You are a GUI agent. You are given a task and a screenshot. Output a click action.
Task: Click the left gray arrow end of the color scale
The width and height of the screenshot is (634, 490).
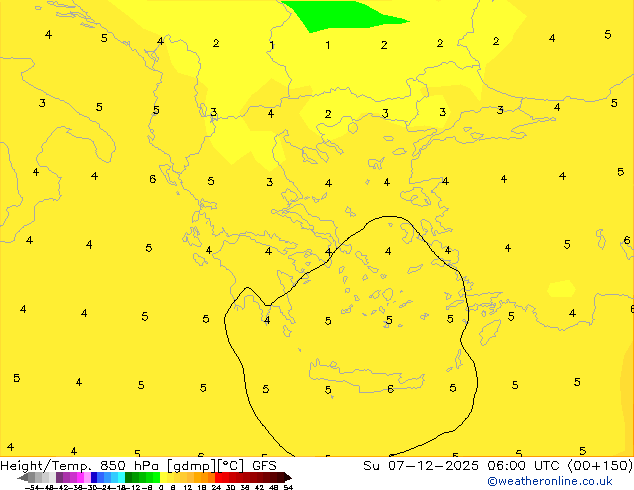click(x=23, y=477)
